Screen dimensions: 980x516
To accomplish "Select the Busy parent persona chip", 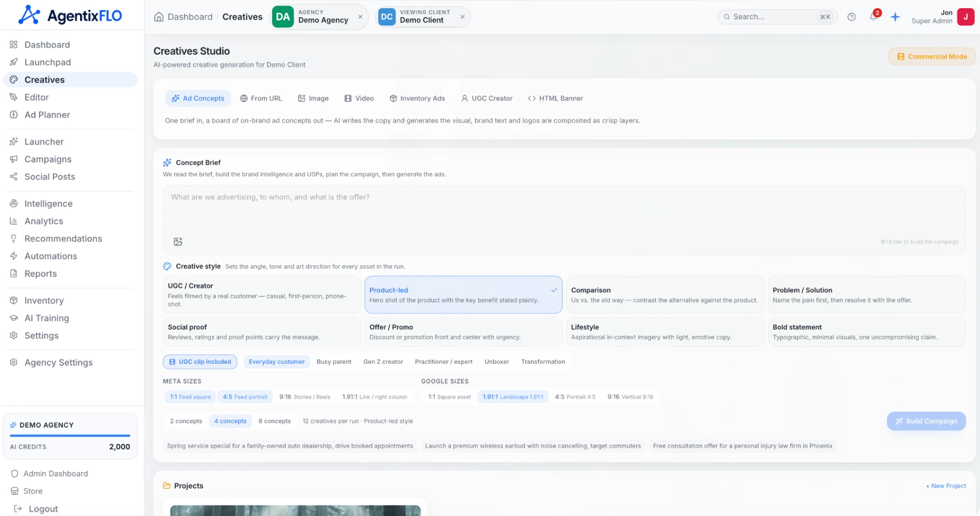I will point(334,362).
